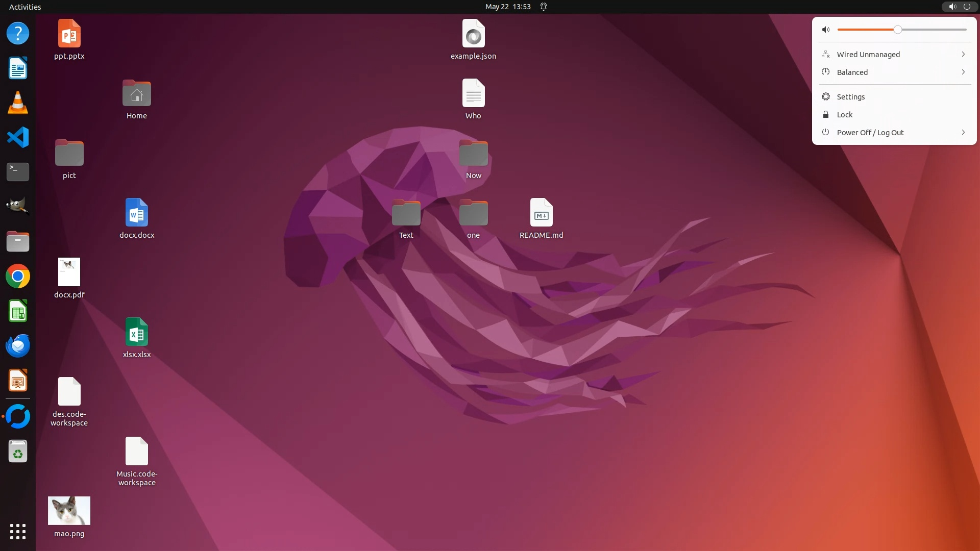Viewport: 980px width, 551px height.
Task: Open Terminal from the dock
Action: click(18, 172)
